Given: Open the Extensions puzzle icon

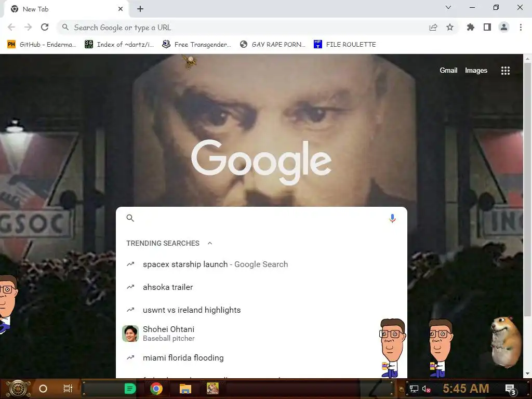Looking at the screenshot, I should point(471,27).
